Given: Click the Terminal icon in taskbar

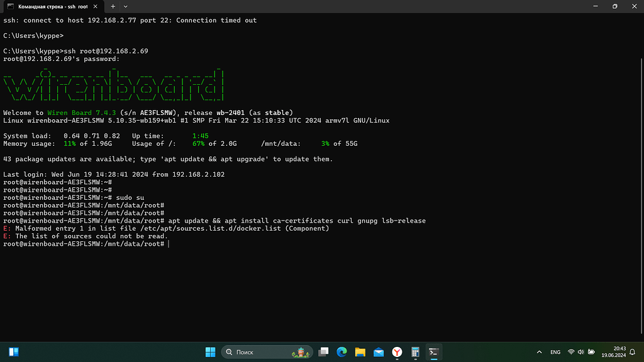Looking at the screenshot, I should [x=433, y=352].
